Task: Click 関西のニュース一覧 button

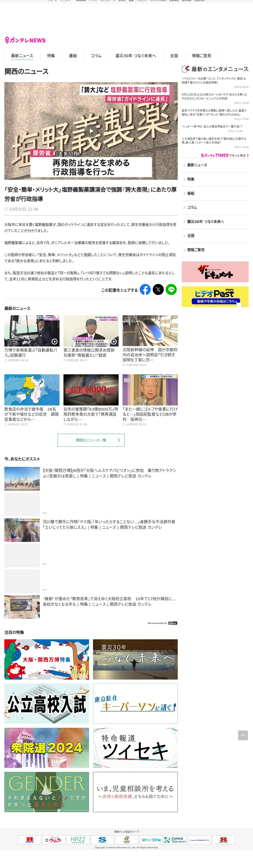Action: click(x=91, y=440)
